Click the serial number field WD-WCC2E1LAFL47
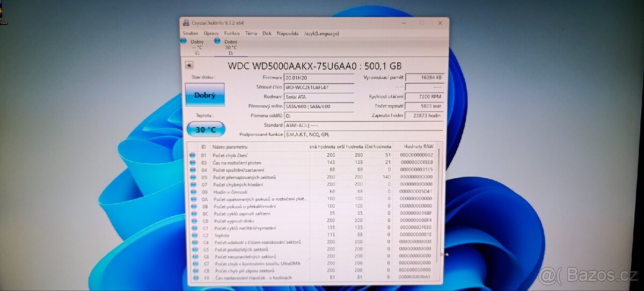The width and height of the screenshot is (644, 291). pyautogui.click(x=319, y=87)
